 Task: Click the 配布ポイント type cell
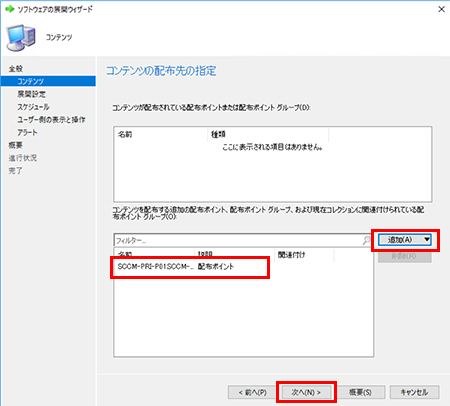pos(216,267)
